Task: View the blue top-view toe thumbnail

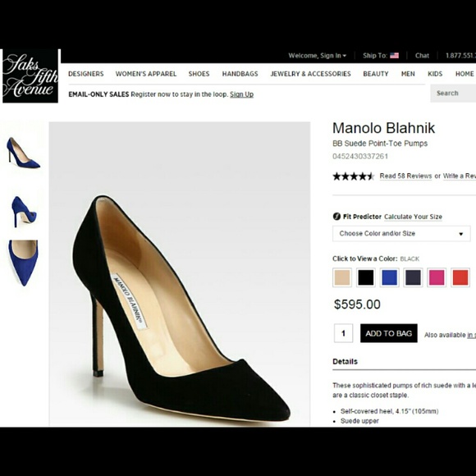Action: 23,263
